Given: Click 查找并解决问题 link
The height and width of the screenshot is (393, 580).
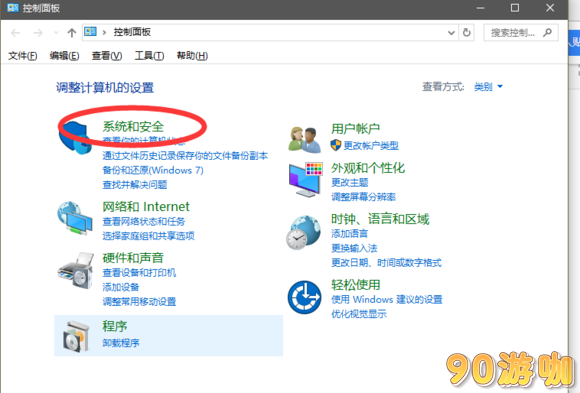Looking at the screenshot, I should (x=135, y=185).
